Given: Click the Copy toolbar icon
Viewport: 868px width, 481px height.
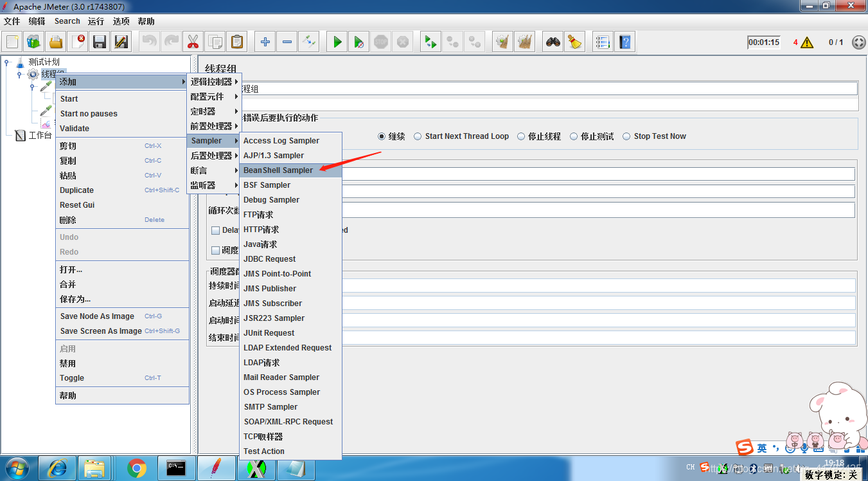Looking at the screenshot, I should click(215, 42).
